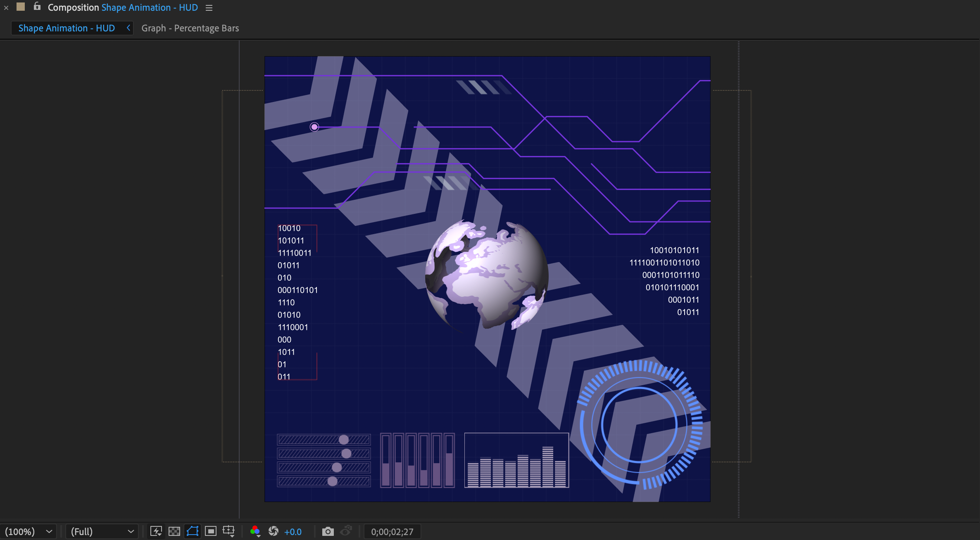Click the timecode showing 0;00;02;27
980x540 pixels.
[392, 531]
